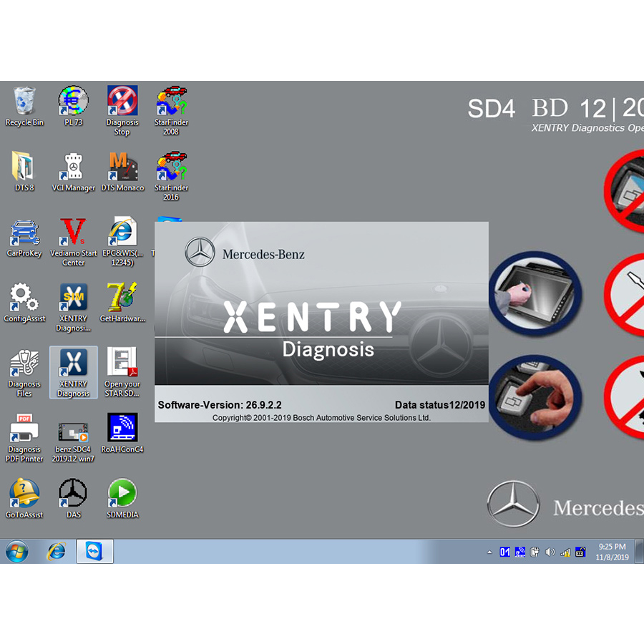644x644 pixels.
Task: Click the SDMEDIA green play icon
Action: pyautogui.click(x=122, y=494)
